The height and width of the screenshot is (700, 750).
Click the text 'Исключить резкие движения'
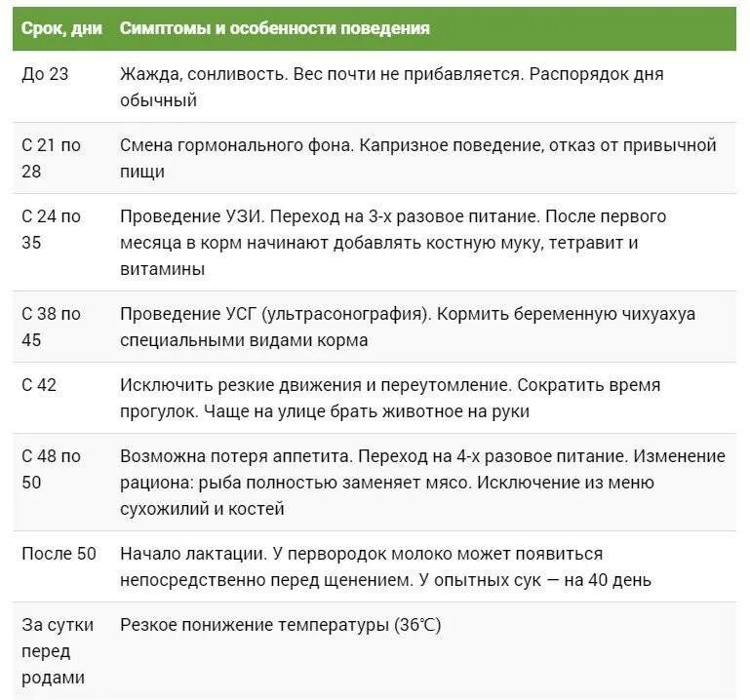tap(241, 385)
